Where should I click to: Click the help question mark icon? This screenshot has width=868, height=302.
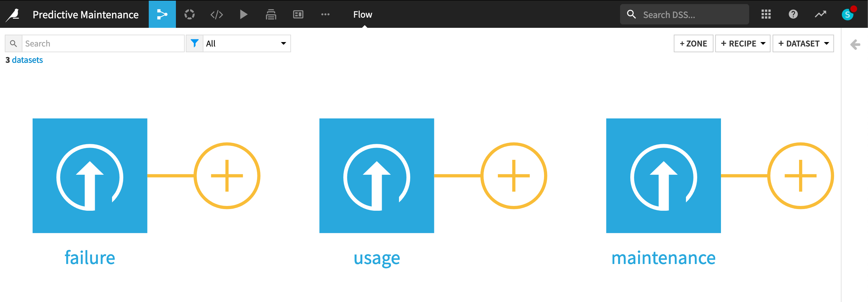[x=793, y=14]
